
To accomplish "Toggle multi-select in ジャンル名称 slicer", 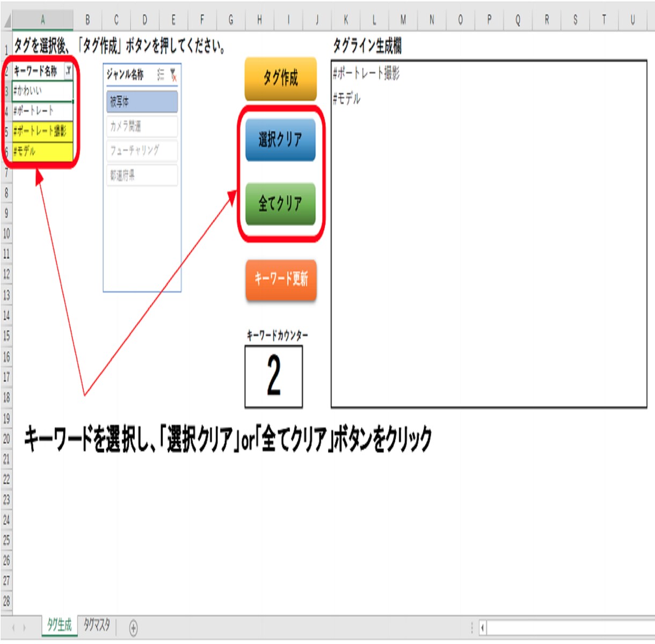I will 161,75.
